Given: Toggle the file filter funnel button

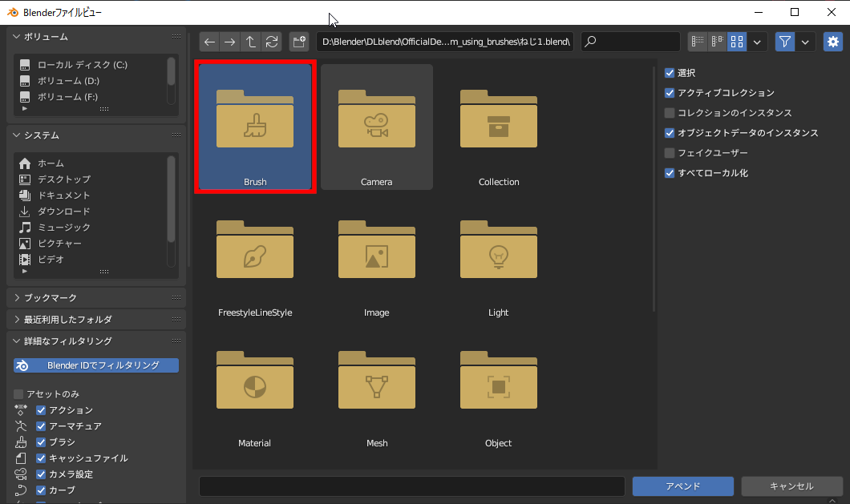Looking at the screenshot, I should coord(784,42).
